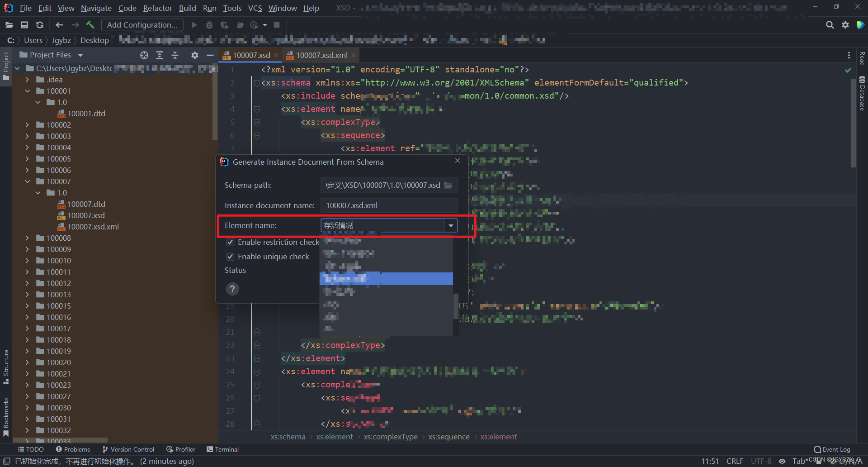
Task: Toggle Enable restriction check checkbox
Action: click(230, 242)
